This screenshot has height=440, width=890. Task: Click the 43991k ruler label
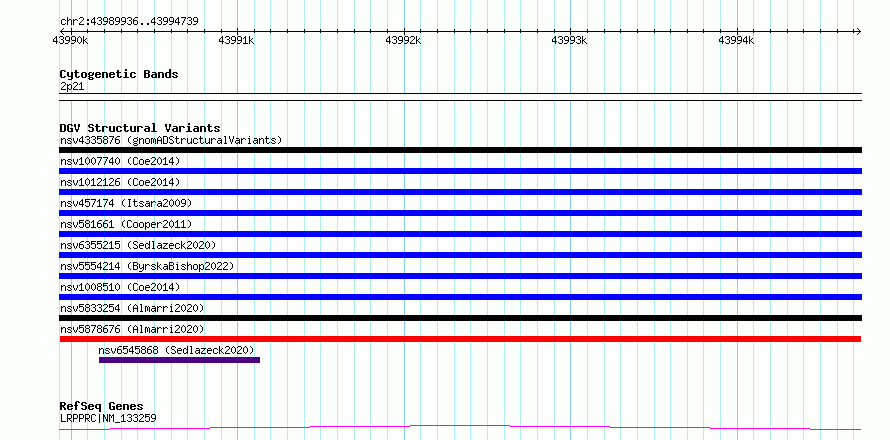point(236,40)
